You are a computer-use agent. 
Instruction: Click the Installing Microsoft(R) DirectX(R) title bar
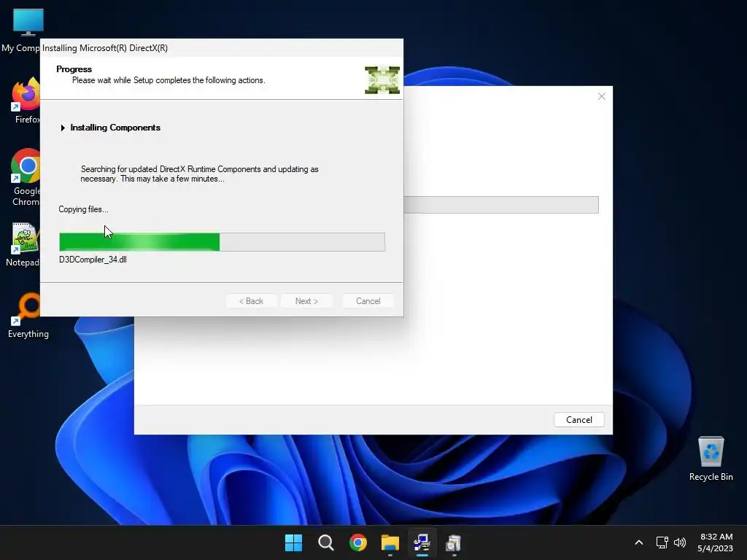[x=222, y=48]
